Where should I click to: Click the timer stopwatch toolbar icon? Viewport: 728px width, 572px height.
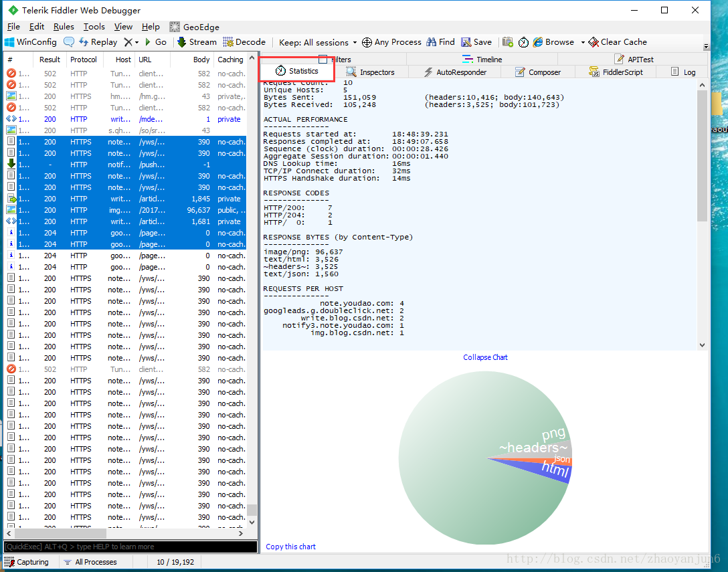point(523,42)
